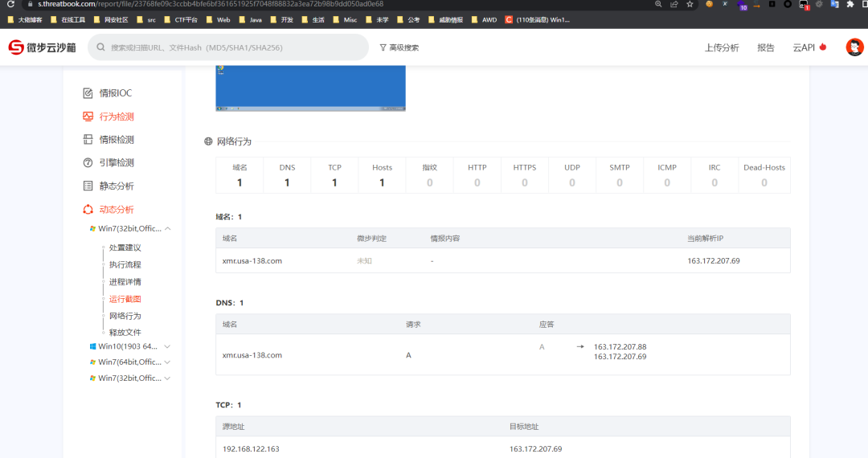Expand the collapsed Win7(32bit,Offic... entry below Win7(64bit

(x=167, y=378)
